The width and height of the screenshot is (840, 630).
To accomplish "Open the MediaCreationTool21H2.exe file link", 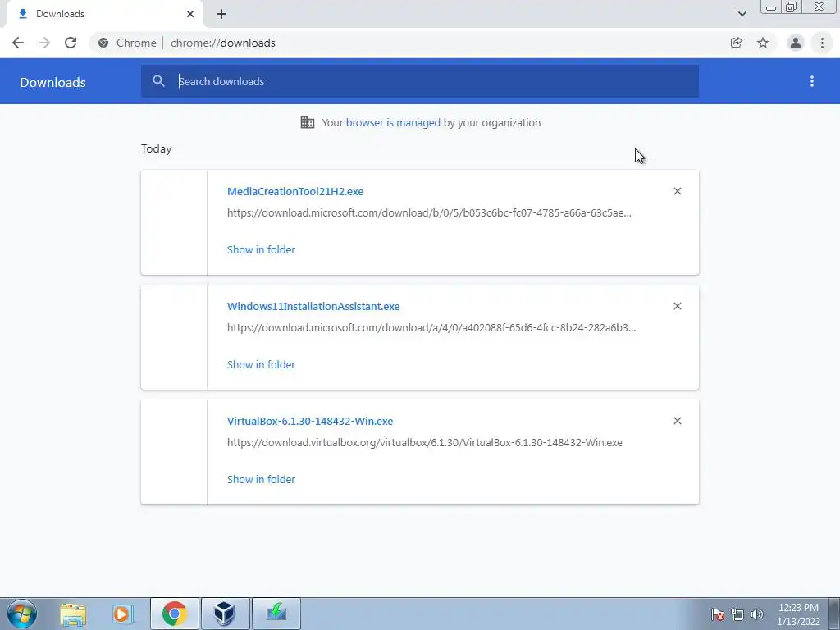I will pyautogui.click(x=295, y=191).
